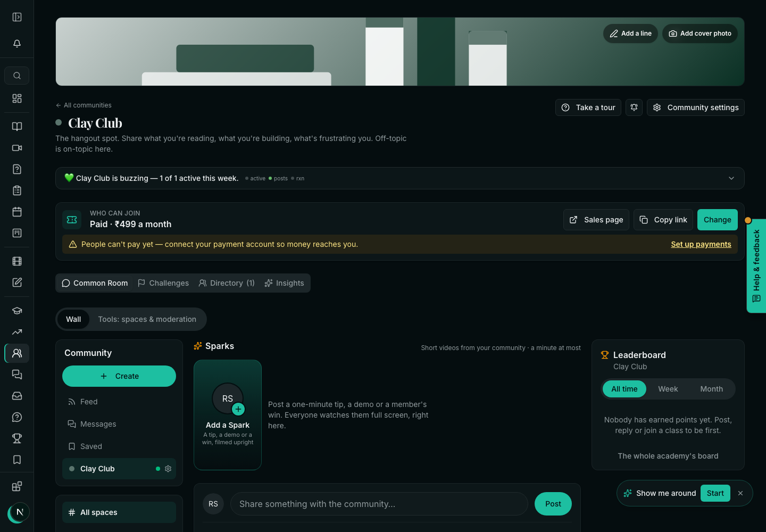The height and width of the screenshot is (532, 766).
Task: Open the N profile avatar
Action: click(20, 512)
